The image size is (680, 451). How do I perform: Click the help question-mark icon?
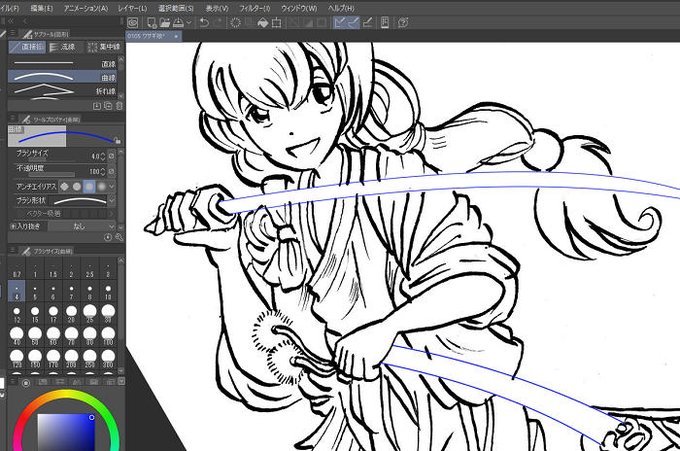[403, 23]
